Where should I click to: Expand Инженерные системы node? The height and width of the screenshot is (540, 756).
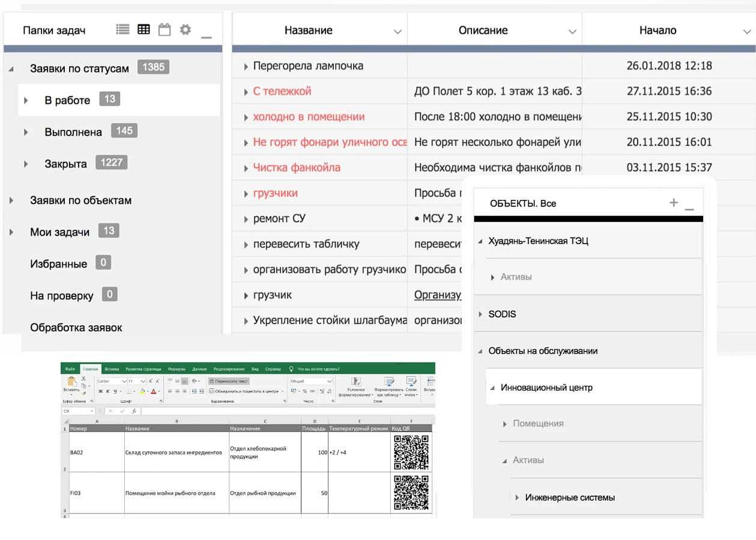coord(517,497)
